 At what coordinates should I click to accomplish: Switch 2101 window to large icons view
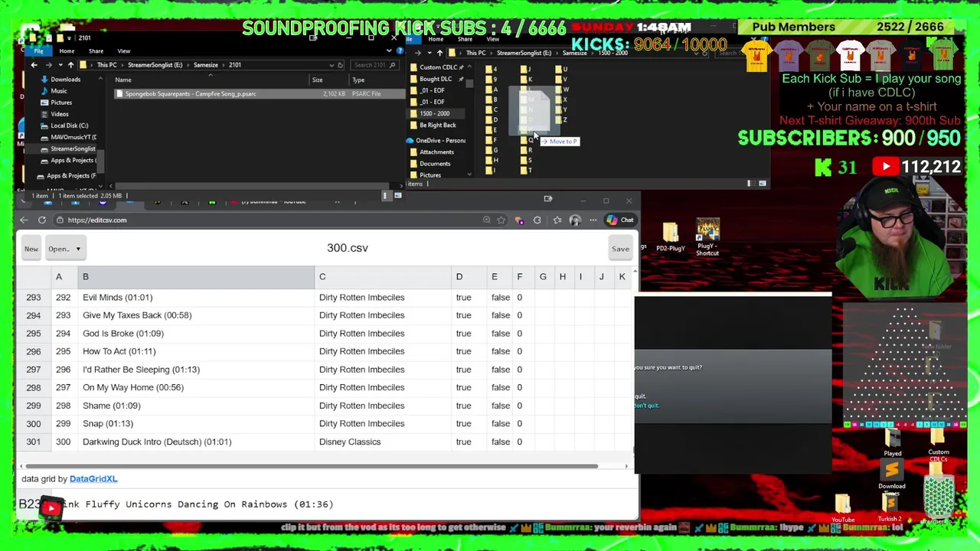397,196
